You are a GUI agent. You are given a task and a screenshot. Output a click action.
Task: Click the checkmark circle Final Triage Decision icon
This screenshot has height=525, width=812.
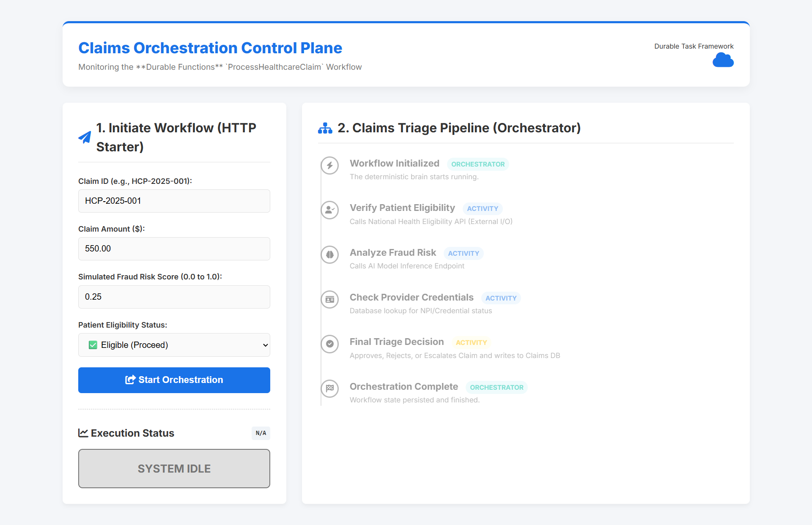coord(330,344)
